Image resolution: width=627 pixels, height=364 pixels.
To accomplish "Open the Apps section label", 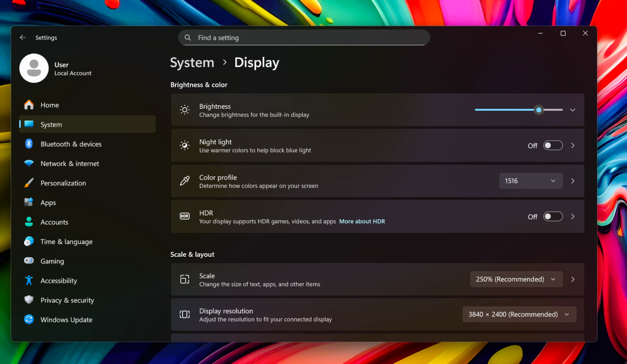I will tap(48, 202).
